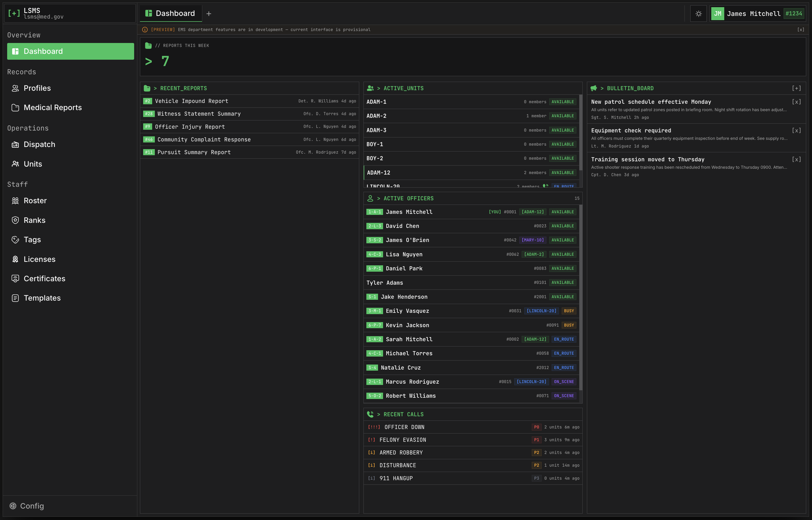Dismiss the Equipment check required bulletin
Screen dimensions: 812x520
click(x=796, y=131)
